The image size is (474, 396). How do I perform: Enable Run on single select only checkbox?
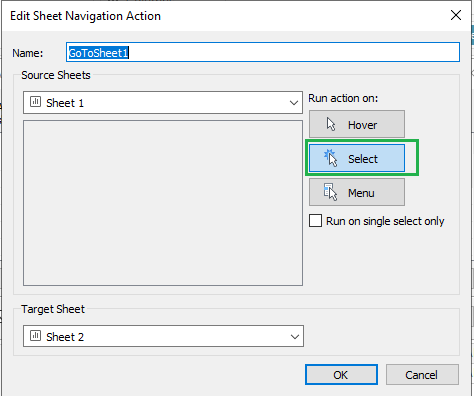point(315,221)
